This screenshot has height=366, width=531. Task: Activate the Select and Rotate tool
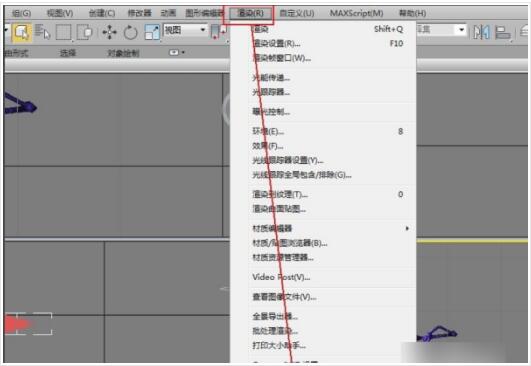pos(130,33)
